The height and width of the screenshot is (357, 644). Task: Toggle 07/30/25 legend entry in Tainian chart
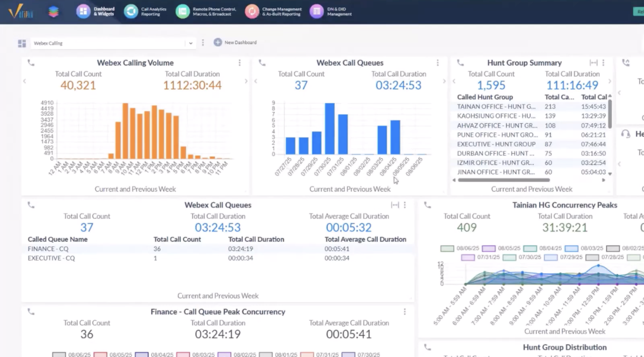pos(509,258)
